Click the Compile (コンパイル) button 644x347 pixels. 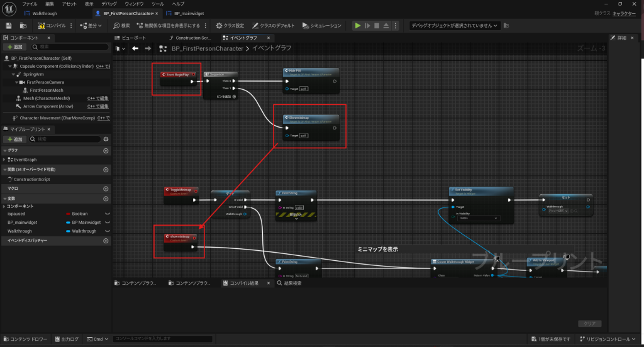pos(52,26)
